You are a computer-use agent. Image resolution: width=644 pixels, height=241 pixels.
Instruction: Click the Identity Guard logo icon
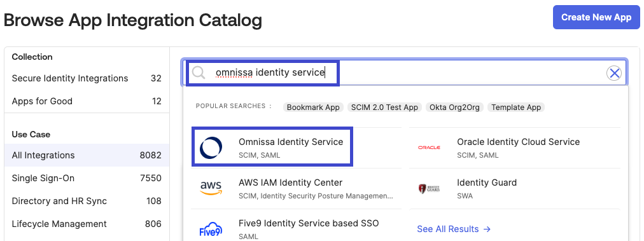(429, 188)
